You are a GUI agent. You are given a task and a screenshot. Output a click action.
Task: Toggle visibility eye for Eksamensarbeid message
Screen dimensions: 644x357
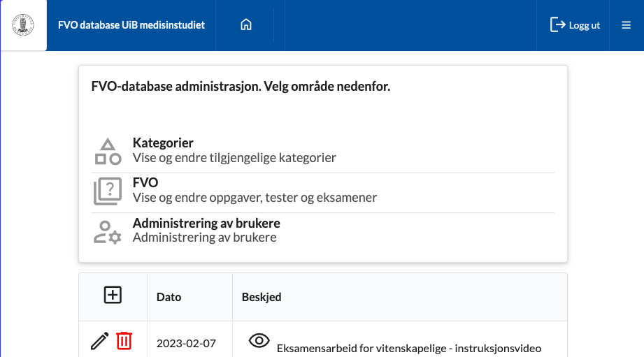[259, 340]
